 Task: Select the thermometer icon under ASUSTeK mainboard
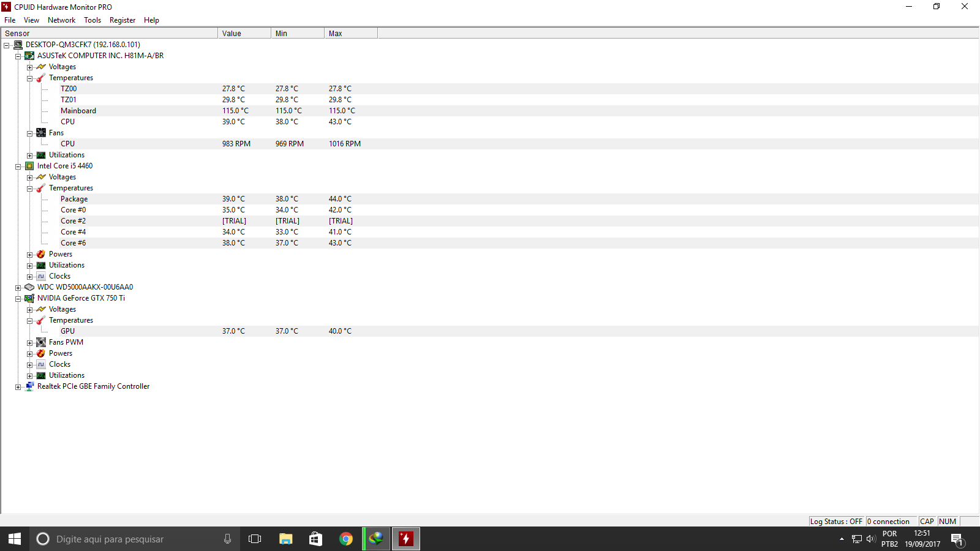[41, 78]
